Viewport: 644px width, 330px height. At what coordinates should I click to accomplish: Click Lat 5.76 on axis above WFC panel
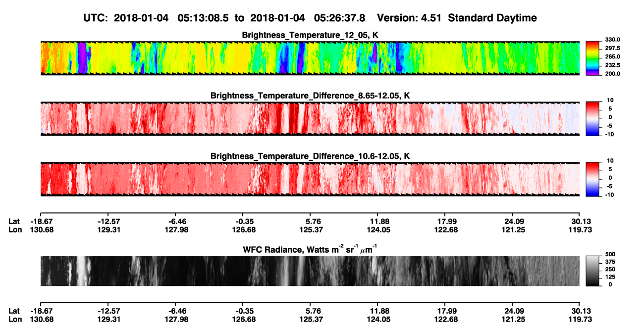pos(310,221)
